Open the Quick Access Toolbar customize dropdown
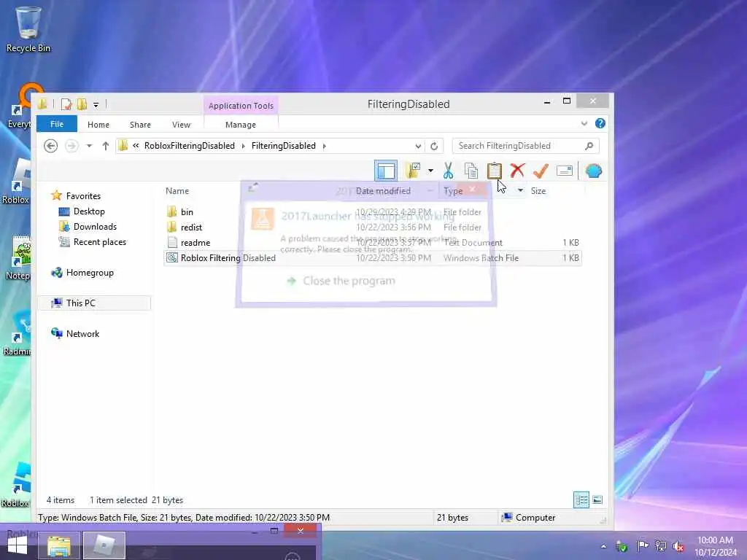This screenshot has height=560, width=747. tap(96, 104)
